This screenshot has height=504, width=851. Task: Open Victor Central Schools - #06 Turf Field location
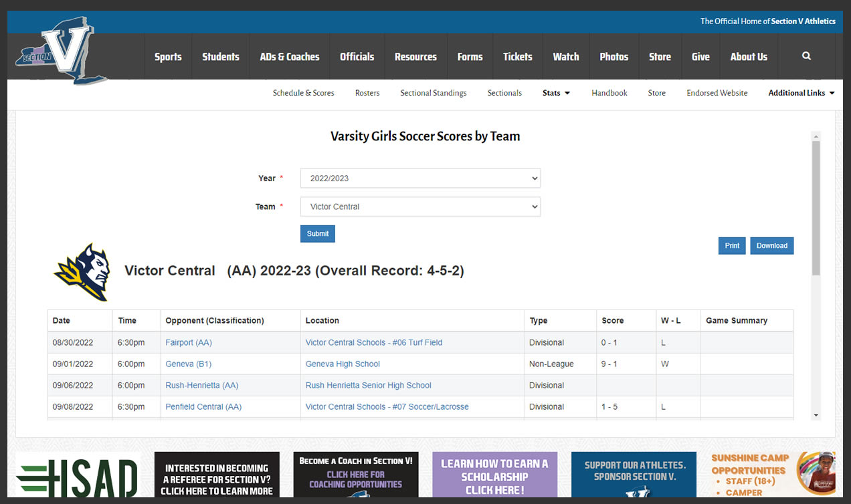point(374,342)
